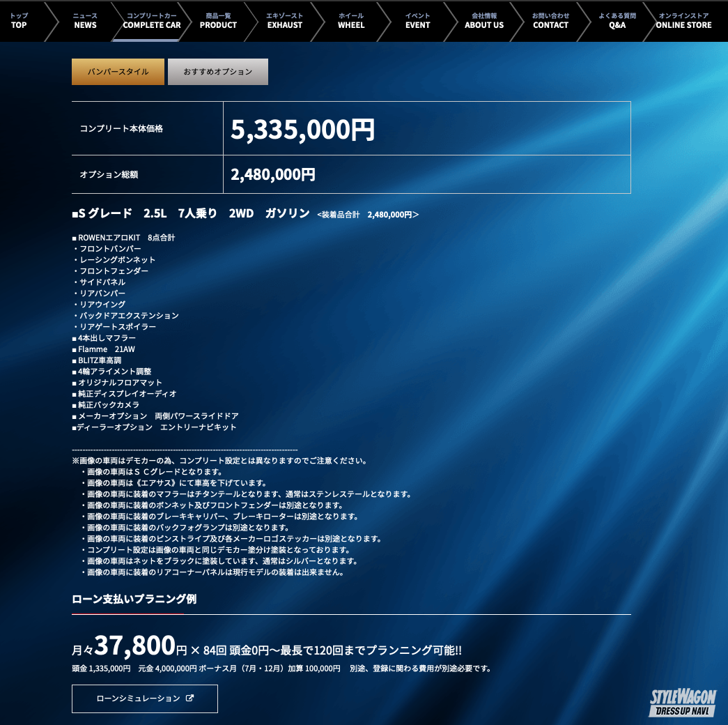The height and width of the screenshot is (725, 728).
Task: Select the おすすめオプション tab
Action: 218,72
